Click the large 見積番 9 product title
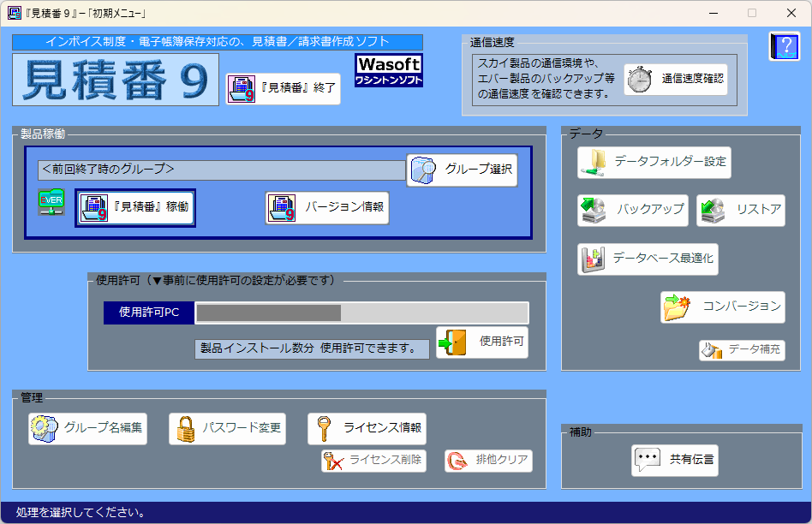The image size is (812, 524). click(116, 80)
